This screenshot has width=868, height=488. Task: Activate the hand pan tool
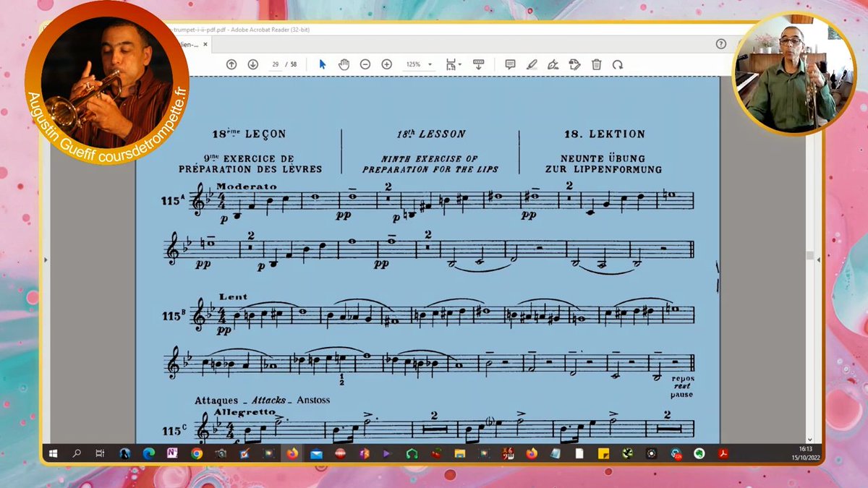(344, 64)
